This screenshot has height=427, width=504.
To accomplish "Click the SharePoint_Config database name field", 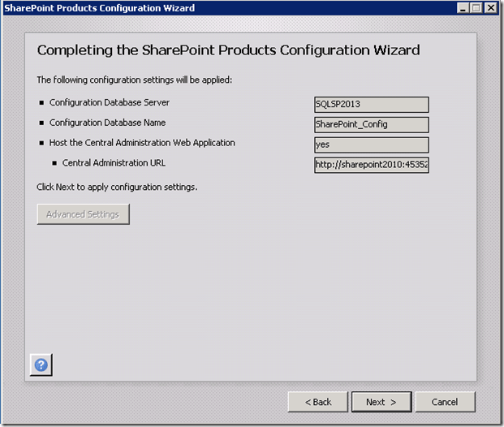I will tap(371, 125).
